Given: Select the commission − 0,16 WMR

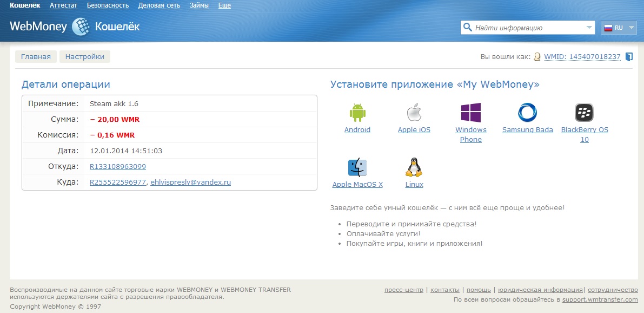Looking at the screenshot, I should click(x=112, y=135).
